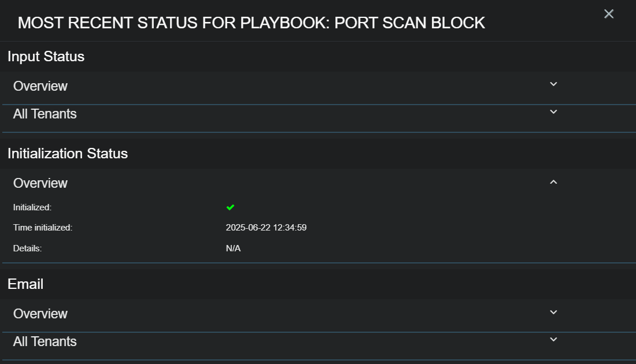Close the playbook status dialog

coord(608,14)
